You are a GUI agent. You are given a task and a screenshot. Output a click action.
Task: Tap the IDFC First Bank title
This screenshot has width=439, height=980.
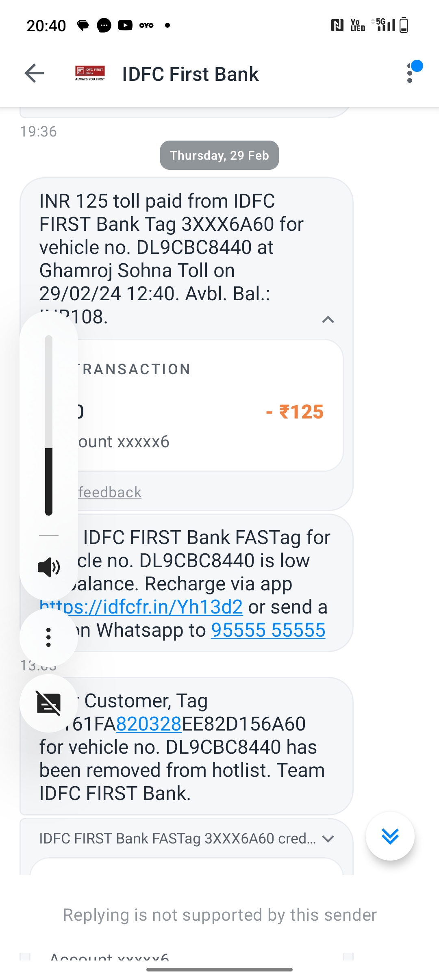190,74
